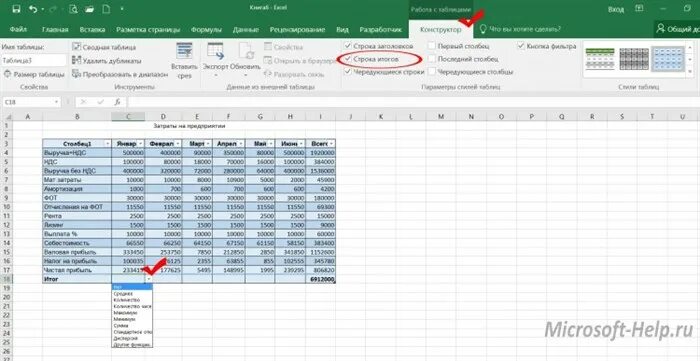Click the Экспорт table export icon
700x361 pixels.
click(216, 51)
